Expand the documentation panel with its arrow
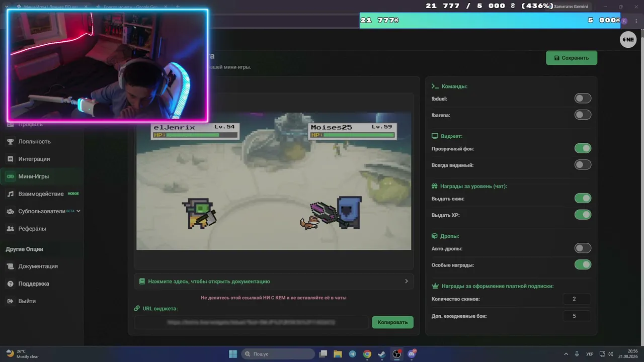The width and height of the screenshot is (644, 362). pos(407,282)
